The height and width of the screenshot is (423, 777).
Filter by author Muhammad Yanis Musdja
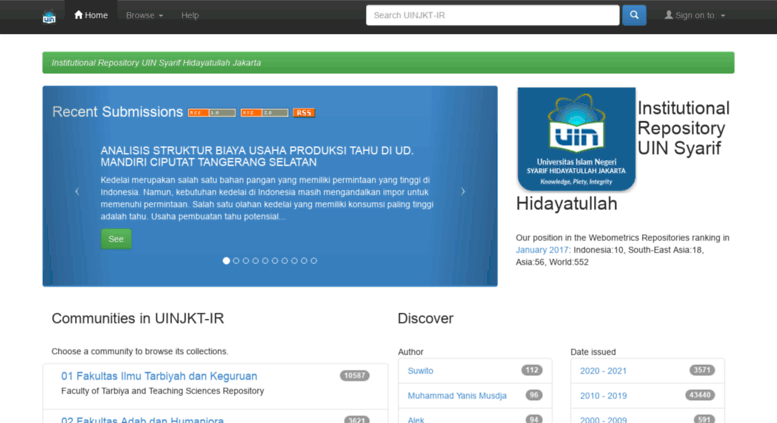pos(457,396)
